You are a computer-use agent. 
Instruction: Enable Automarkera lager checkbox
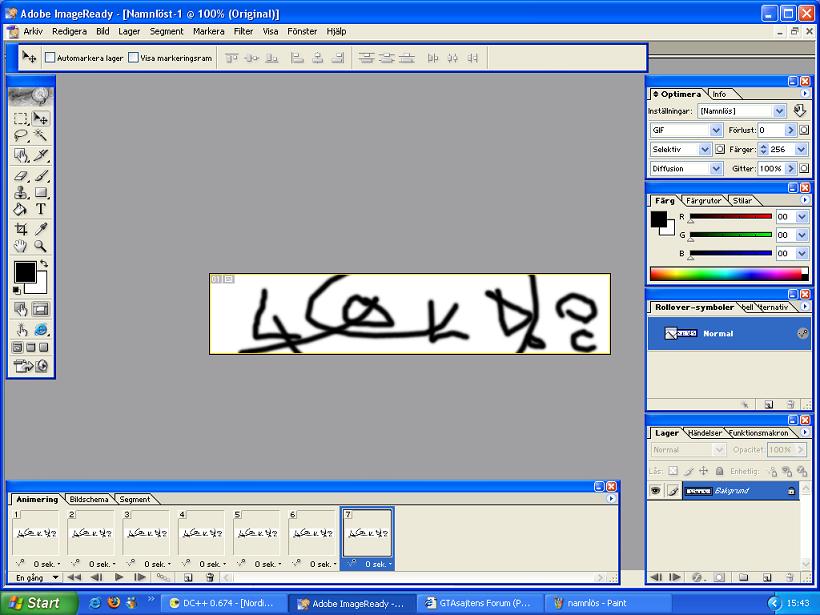tap(50, 58)
